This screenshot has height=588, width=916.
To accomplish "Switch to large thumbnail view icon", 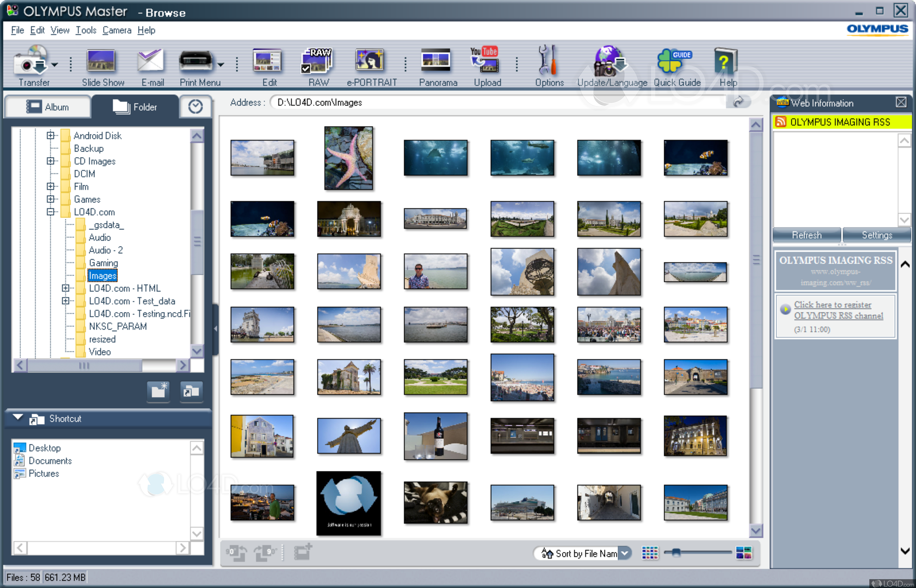I will tap(743, 552).
